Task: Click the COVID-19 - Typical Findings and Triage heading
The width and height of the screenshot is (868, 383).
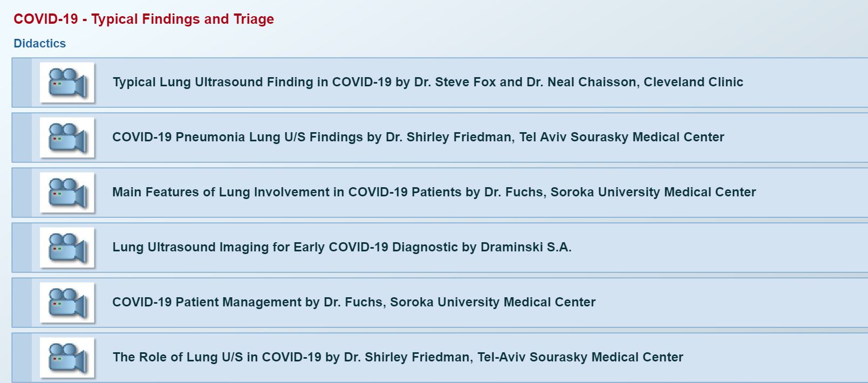Action: 143,19
